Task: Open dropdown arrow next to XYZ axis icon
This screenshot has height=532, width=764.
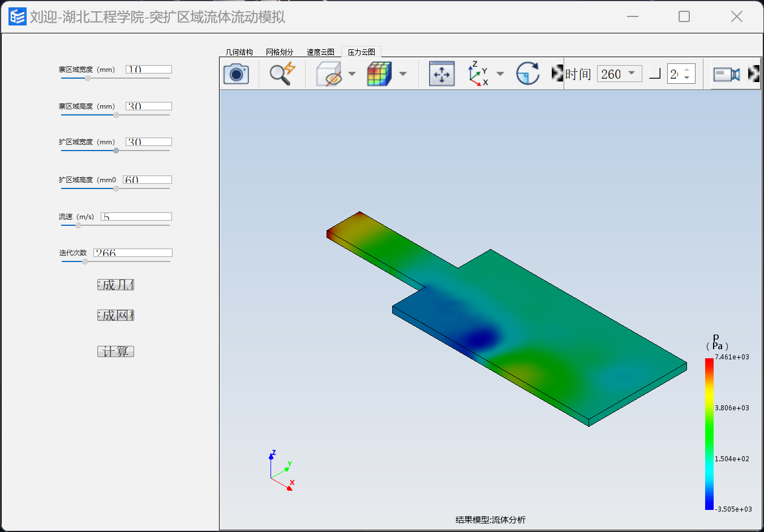Action: (500, 74)
